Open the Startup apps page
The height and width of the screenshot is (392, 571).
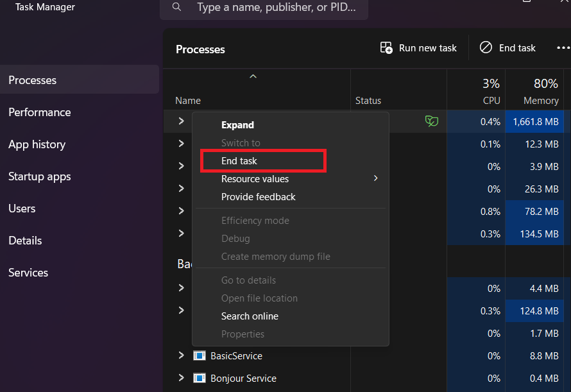39,176
